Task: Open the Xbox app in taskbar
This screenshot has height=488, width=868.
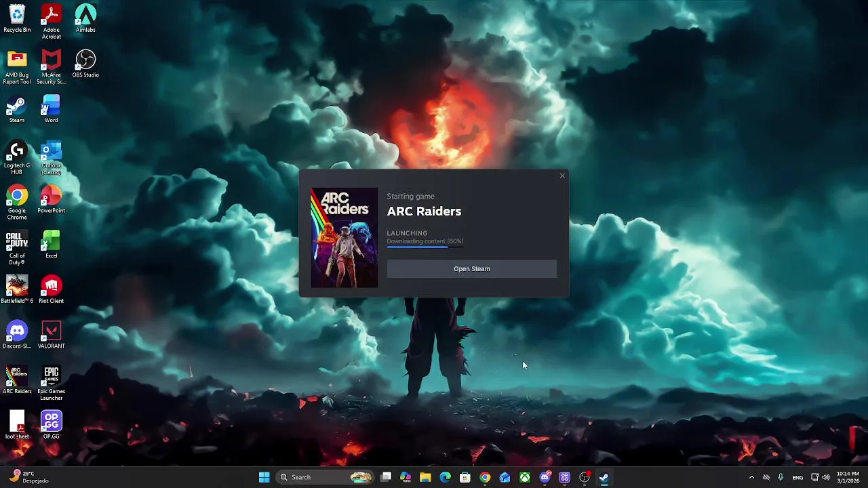Action: tap(525, 477)
